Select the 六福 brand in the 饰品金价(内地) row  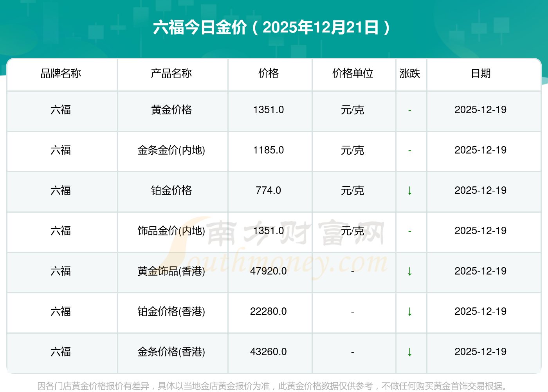tap(61, 231)
